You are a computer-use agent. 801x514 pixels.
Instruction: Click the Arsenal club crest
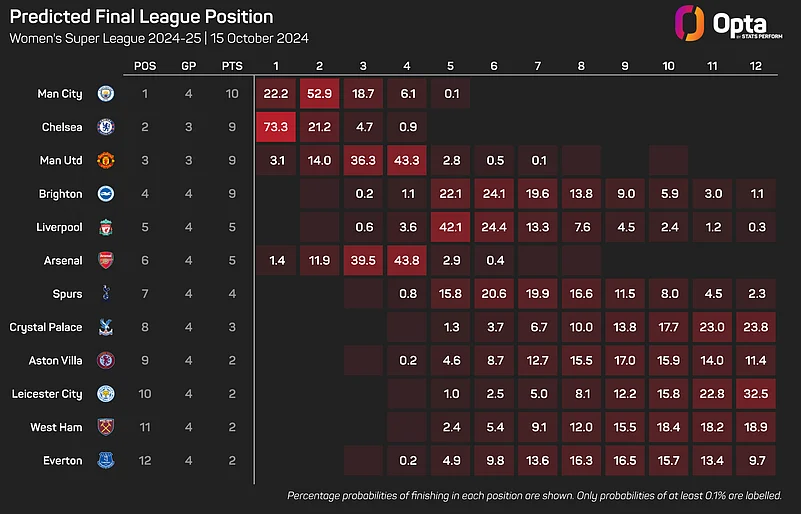[105, 260]
